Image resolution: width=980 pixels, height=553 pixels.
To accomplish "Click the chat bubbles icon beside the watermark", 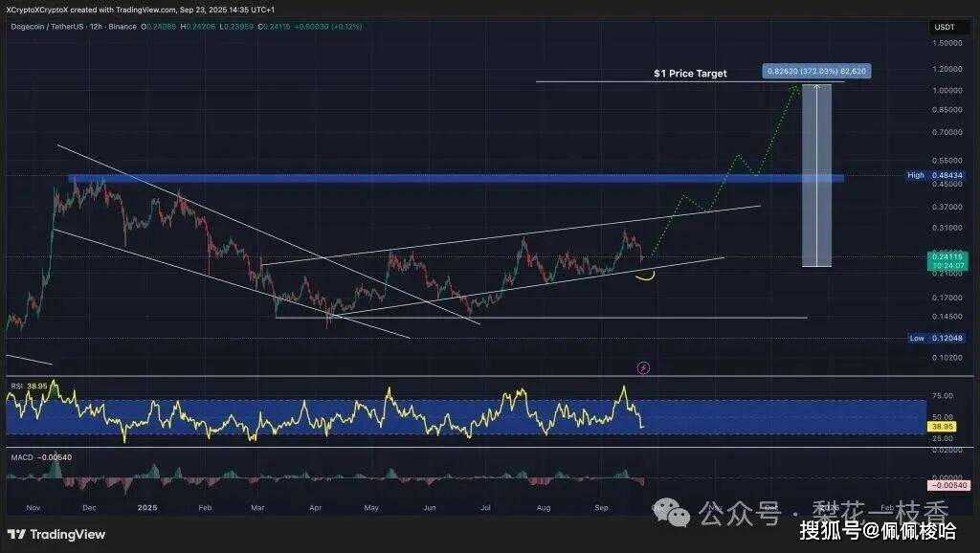I will click(670, 512).
